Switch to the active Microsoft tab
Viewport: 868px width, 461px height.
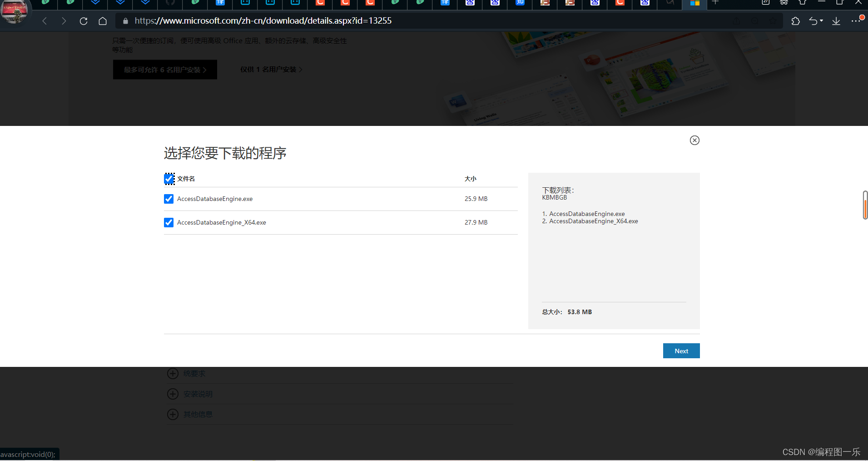click(x=694, y=4)
